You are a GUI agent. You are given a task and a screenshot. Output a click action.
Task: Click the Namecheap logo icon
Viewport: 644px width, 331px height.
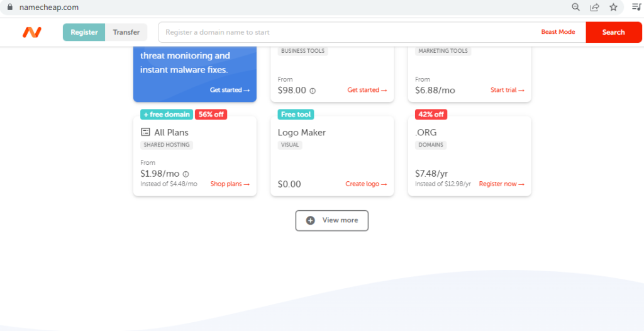click(32, 32)
